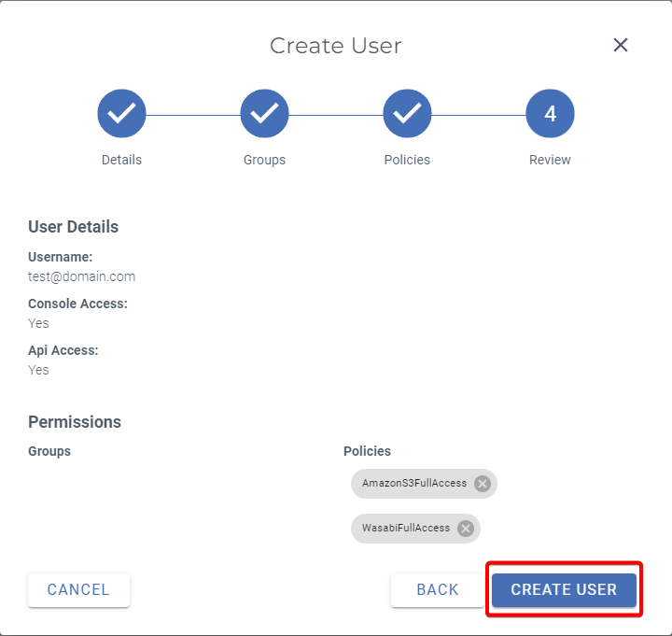Click the Details label under step one
The width and height of the screenshot is (672, 636).
point(121,160)
